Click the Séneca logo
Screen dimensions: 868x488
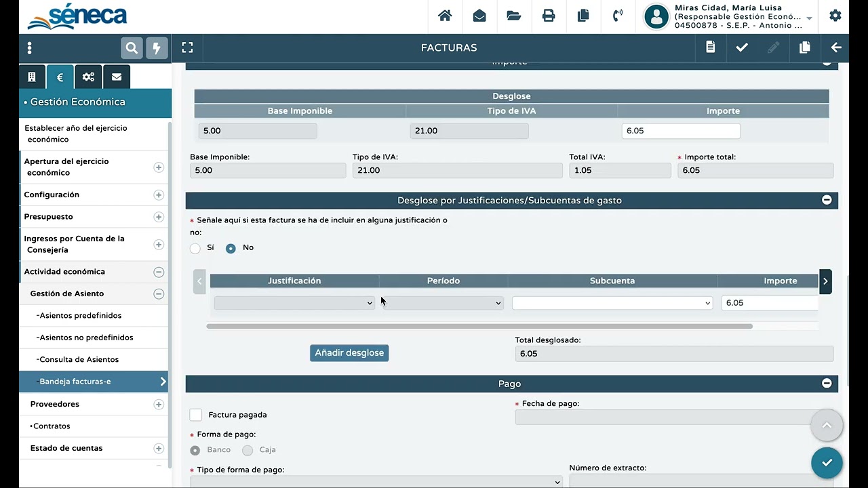point(77,17)
